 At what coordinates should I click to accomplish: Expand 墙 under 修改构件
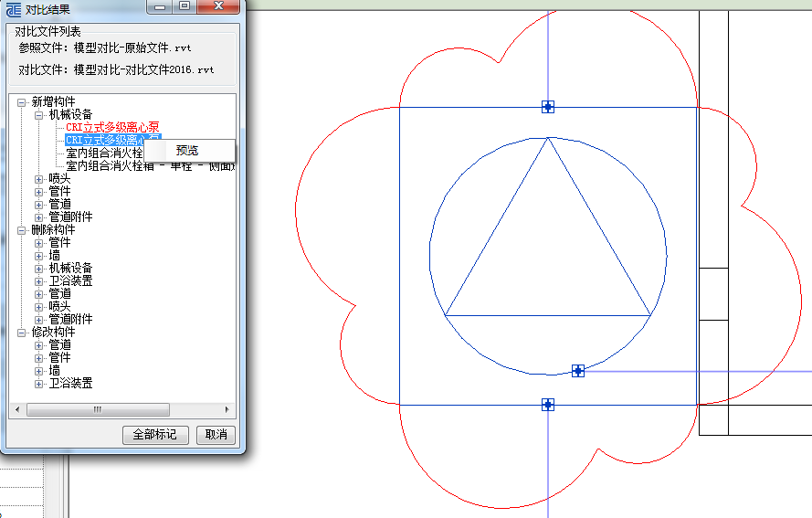click(x=39, y=371)
